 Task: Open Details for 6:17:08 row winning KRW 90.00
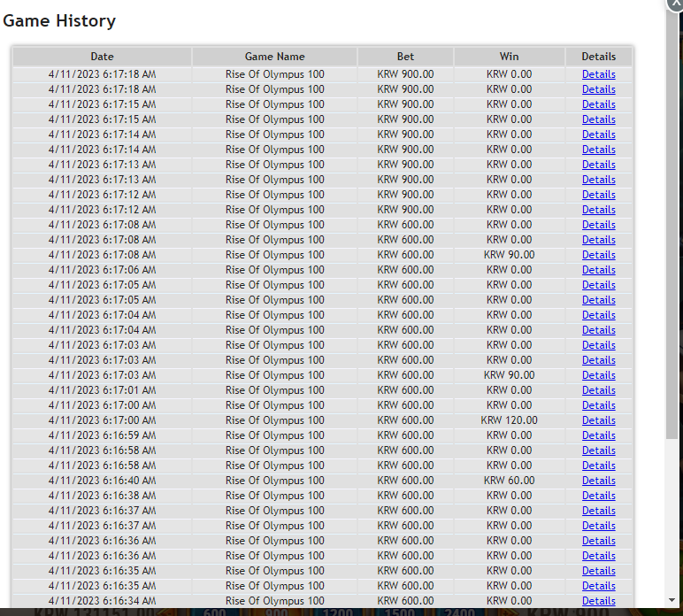pos(598,255)
